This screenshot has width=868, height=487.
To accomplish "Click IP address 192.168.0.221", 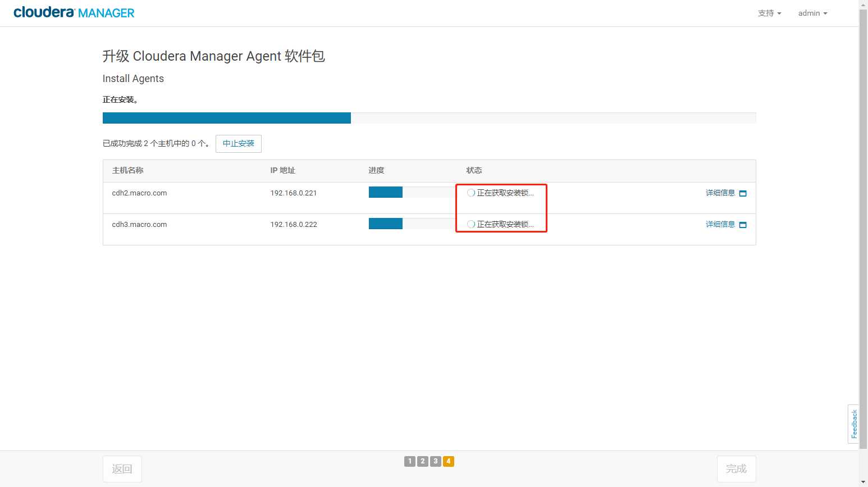I will click(x=294, y=193).
